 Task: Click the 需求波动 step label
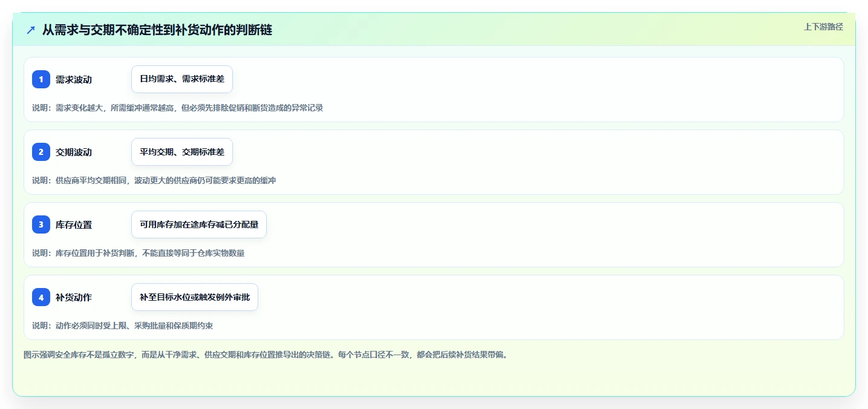tap(74, 79)
